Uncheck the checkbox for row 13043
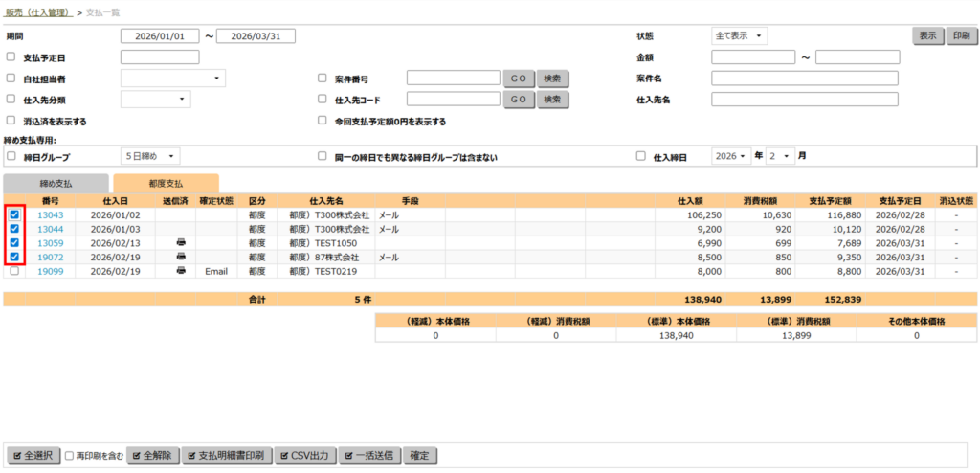The height and width of the screenshot is (473, 980). [13, 215]
